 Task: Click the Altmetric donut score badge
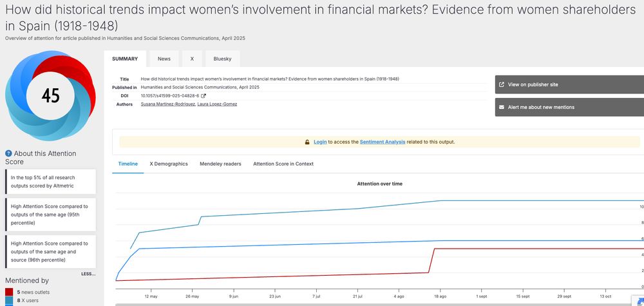tap(50, 95)
